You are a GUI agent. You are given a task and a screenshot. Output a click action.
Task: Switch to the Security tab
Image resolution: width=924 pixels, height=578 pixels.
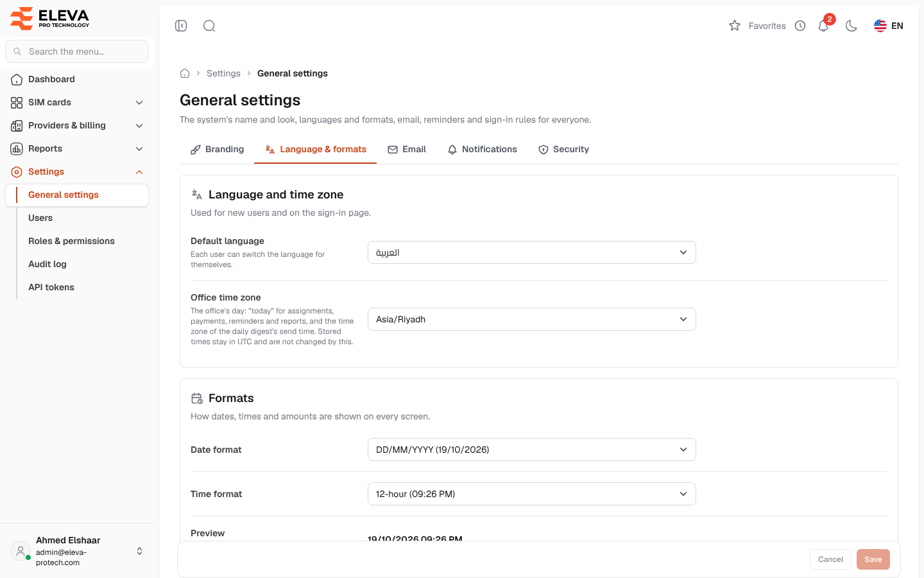563,149
